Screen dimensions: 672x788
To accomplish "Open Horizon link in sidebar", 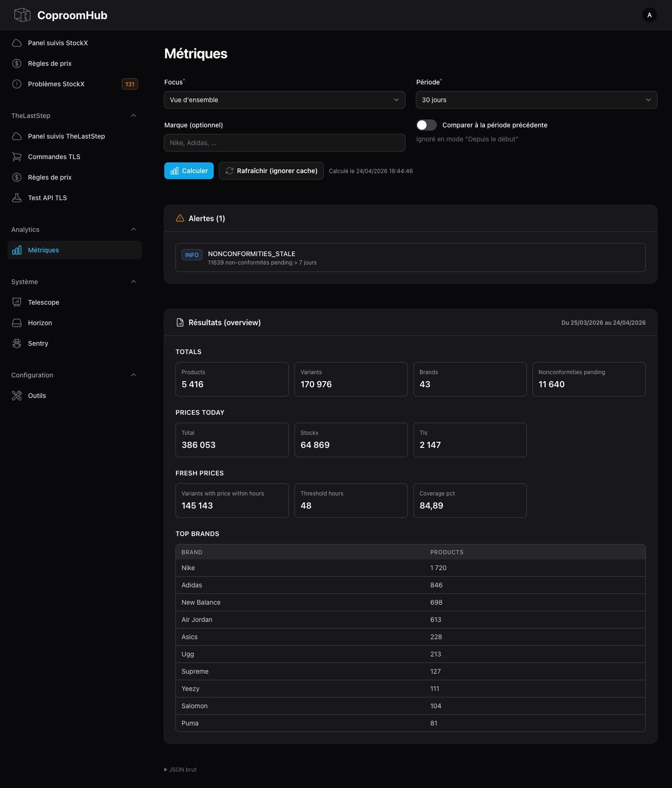I will 75,323.
